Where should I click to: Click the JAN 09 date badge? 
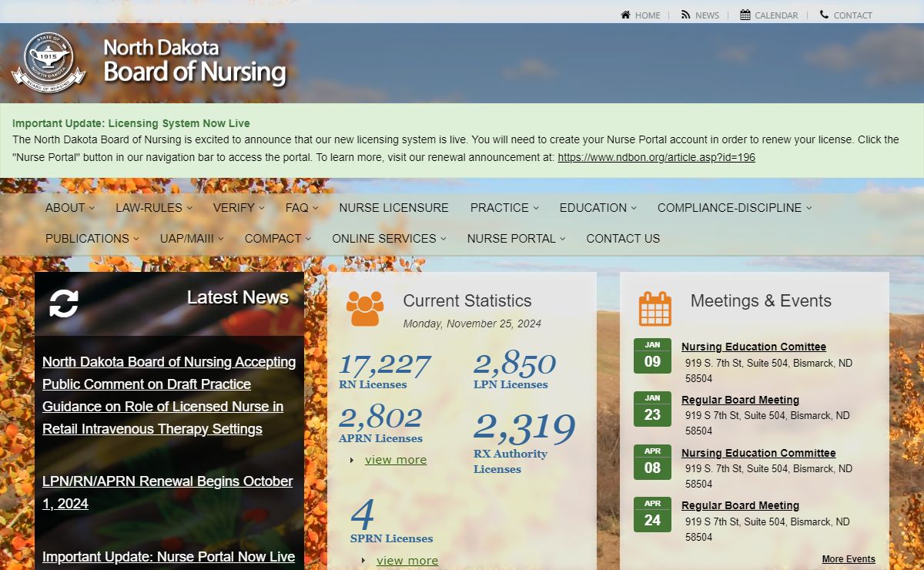652,356
